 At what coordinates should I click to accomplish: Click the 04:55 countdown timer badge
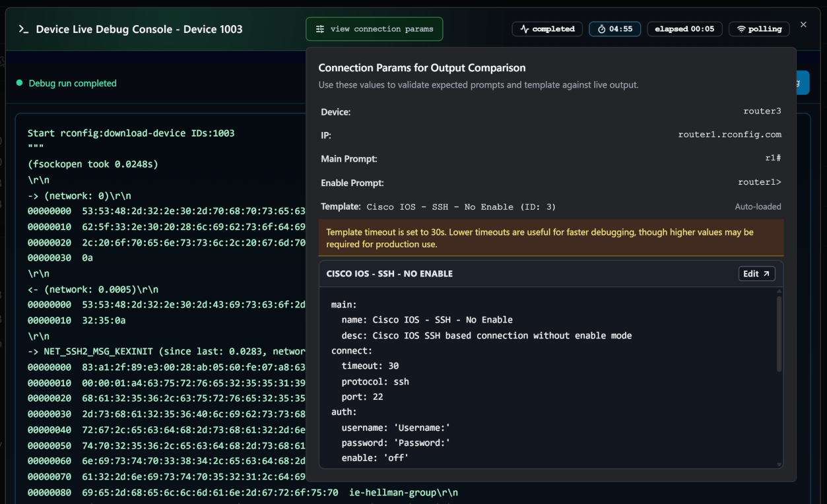pos(614,28)
